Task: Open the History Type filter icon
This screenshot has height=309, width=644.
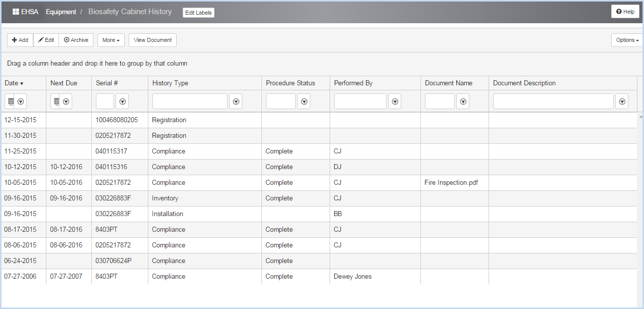Action: coord(236,101)
